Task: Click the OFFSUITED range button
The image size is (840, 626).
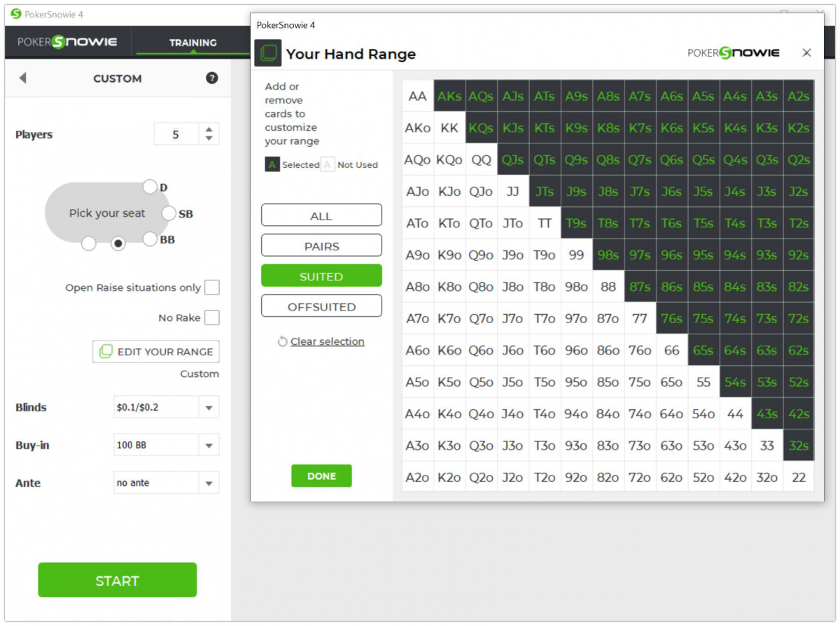Action: pyautogui.click(x=321, y=306)
